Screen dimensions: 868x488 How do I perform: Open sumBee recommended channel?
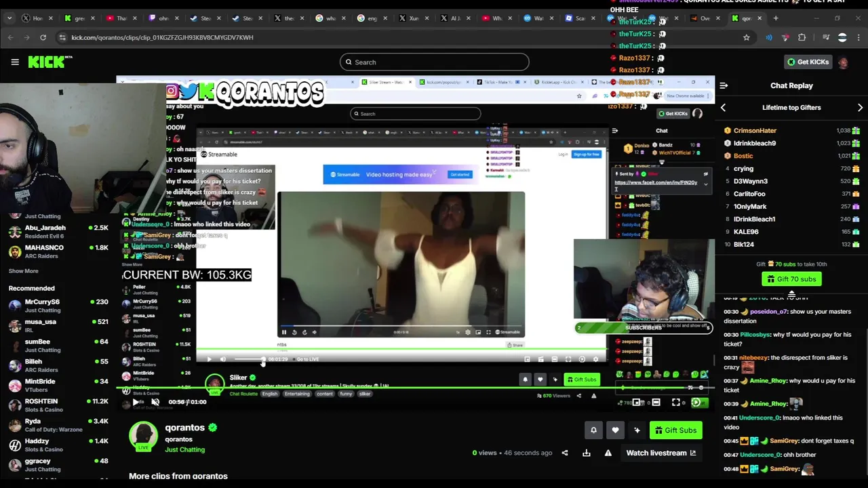click(58, 345)
